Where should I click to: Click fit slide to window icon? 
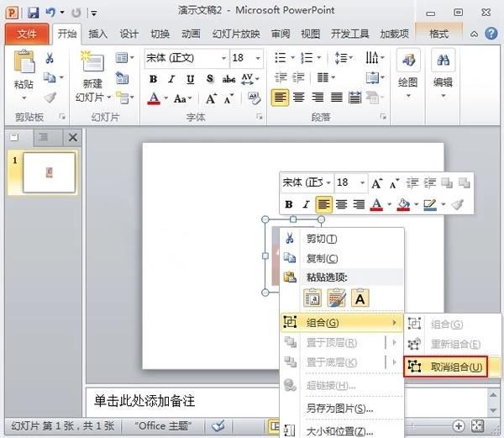tap(477, 426)
